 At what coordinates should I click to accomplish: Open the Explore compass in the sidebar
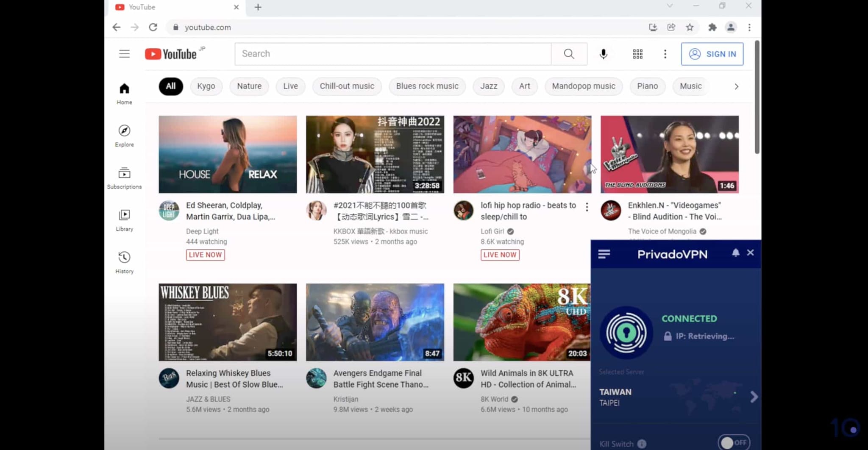coord(124,136)
